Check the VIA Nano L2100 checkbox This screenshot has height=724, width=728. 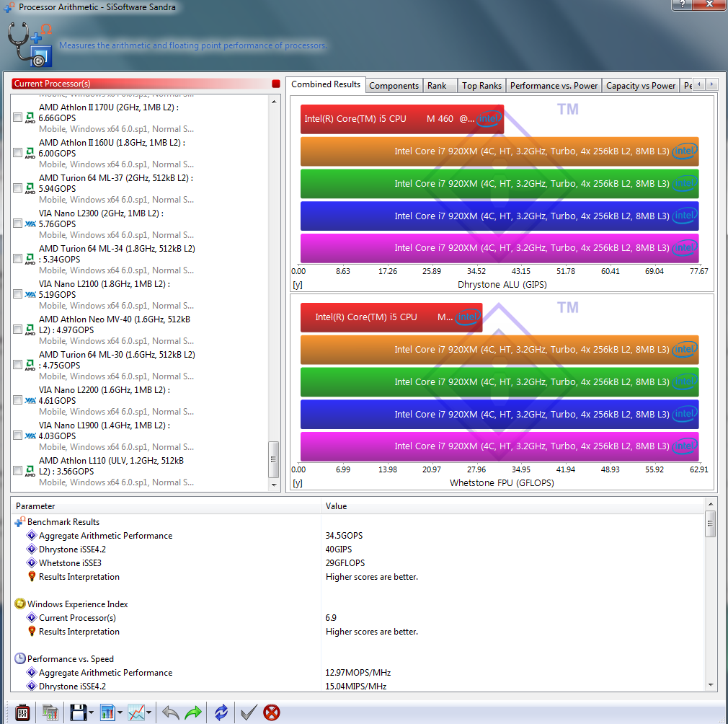(17, 294)
